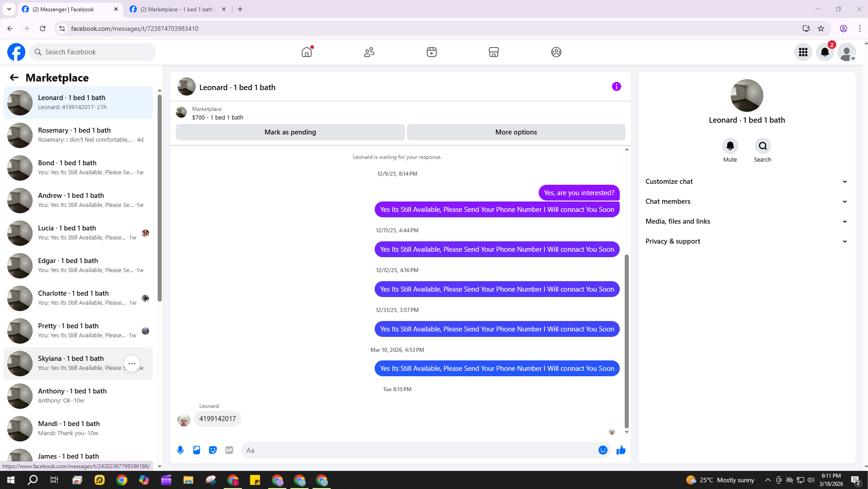This screenshot has width=868, height=489.
Task: Click the conversation list scrollbar
Action: click(159, 197)
